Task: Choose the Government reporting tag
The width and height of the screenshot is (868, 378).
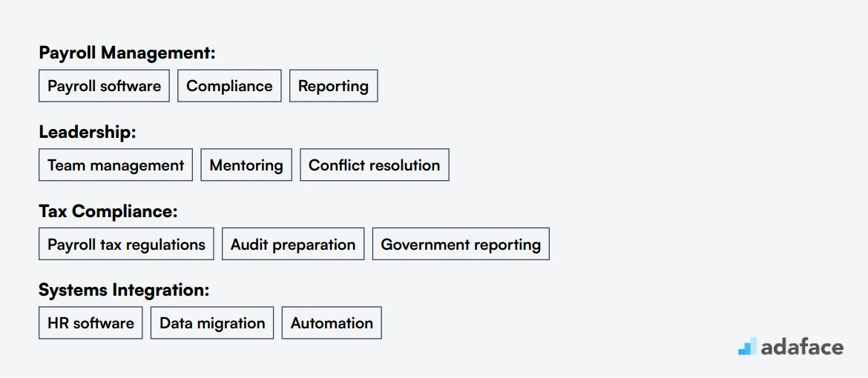Action: point(461,244)
